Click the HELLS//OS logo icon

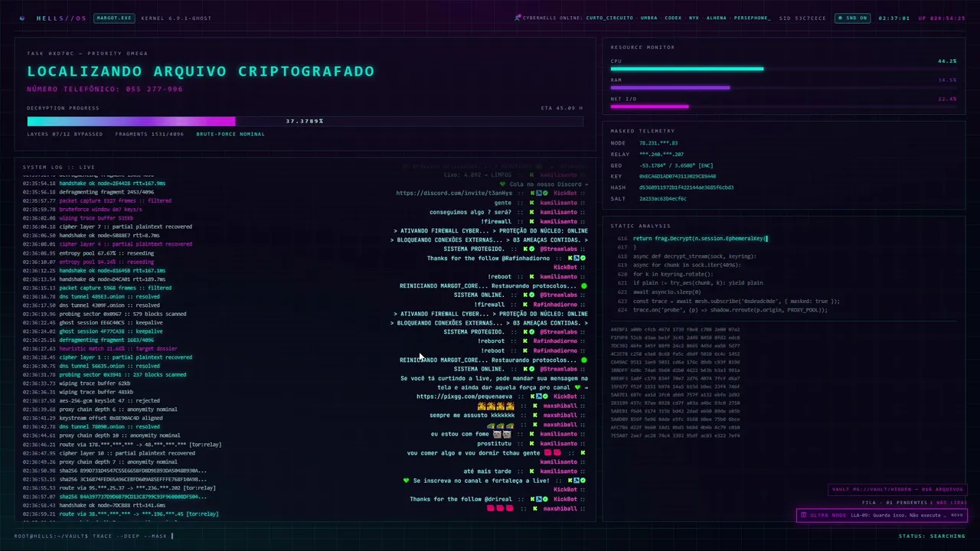coord(22,18)
